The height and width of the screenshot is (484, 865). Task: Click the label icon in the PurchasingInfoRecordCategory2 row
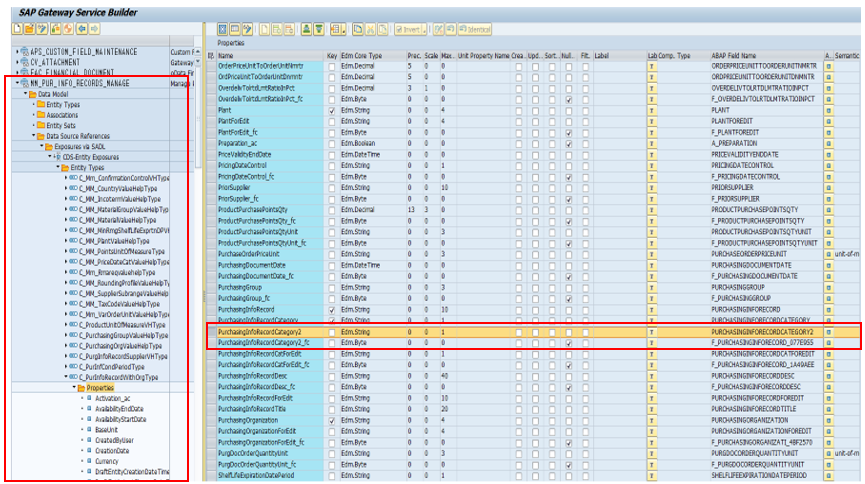click(652, 332)
